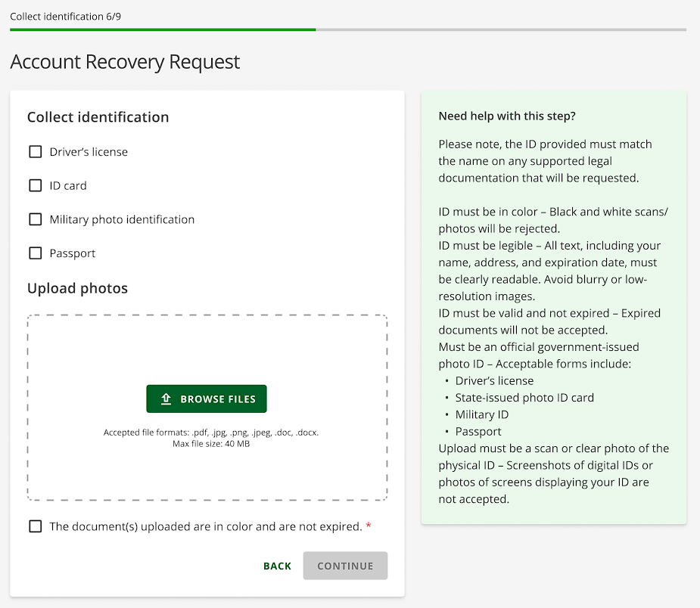Click the BACK button
This screenshot has height=608, width=700.
(x=277, y=566)
